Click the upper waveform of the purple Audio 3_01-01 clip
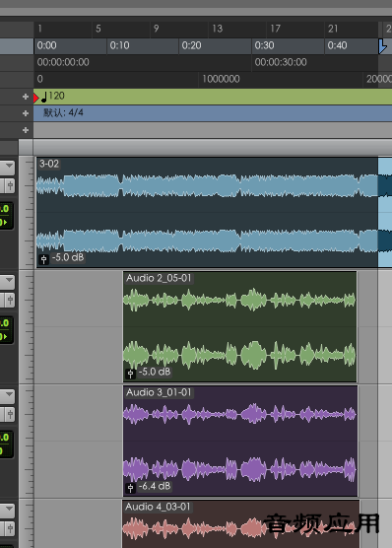 [x=239, y=414]
